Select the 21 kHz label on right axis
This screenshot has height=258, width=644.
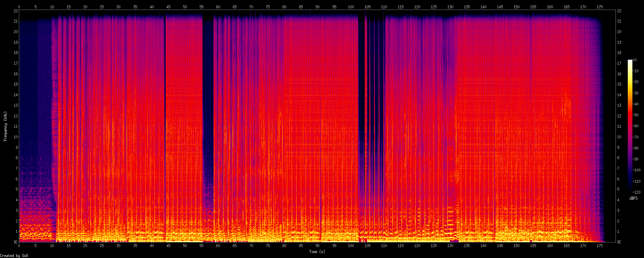point(619,21)
